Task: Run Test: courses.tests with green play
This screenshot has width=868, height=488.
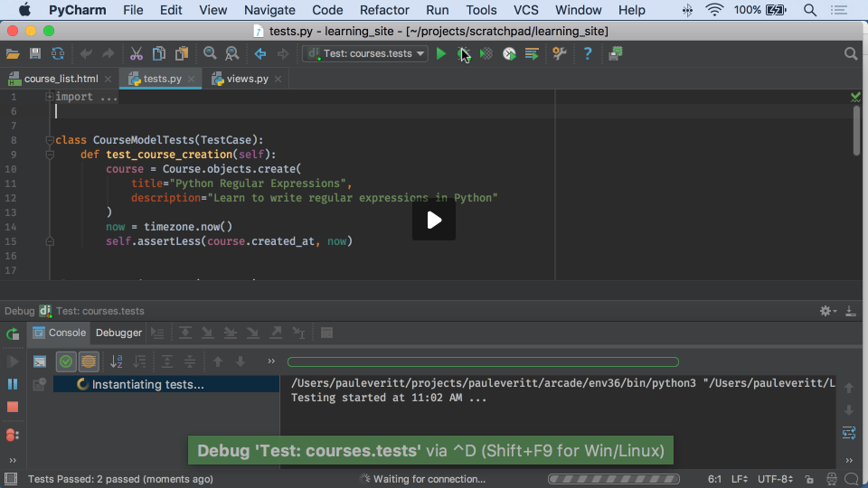Action: 441,53
